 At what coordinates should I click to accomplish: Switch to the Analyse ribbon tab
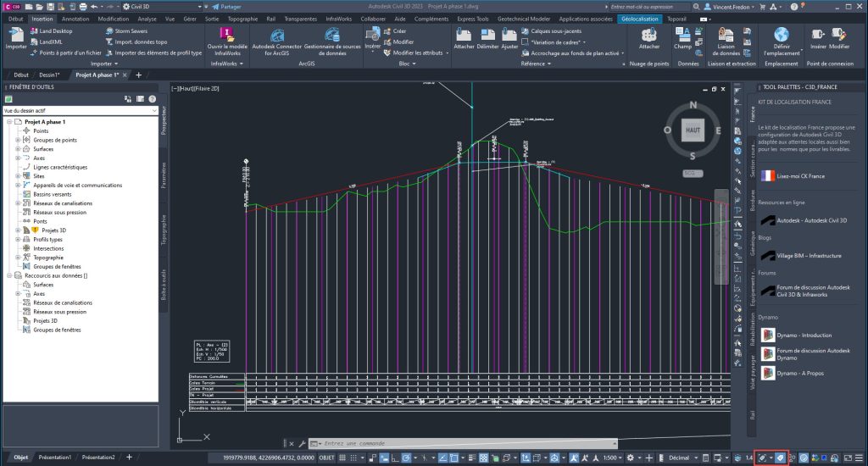pyautogui.click(x=147, y=19)
